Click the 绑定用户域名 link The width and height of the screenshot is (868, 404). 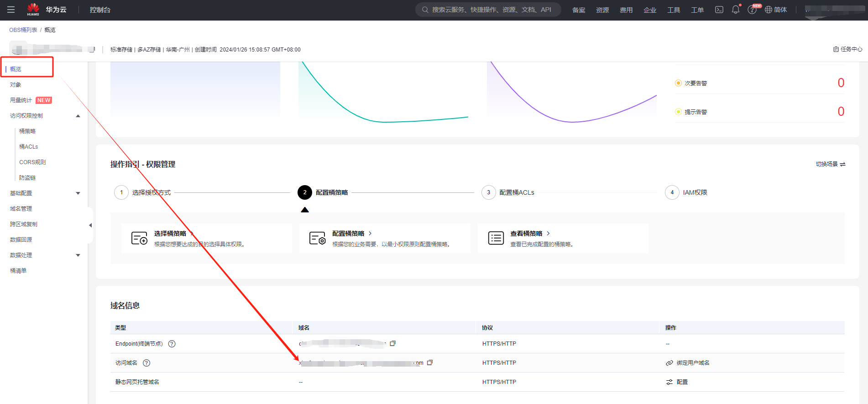click(x=692, y=363)
